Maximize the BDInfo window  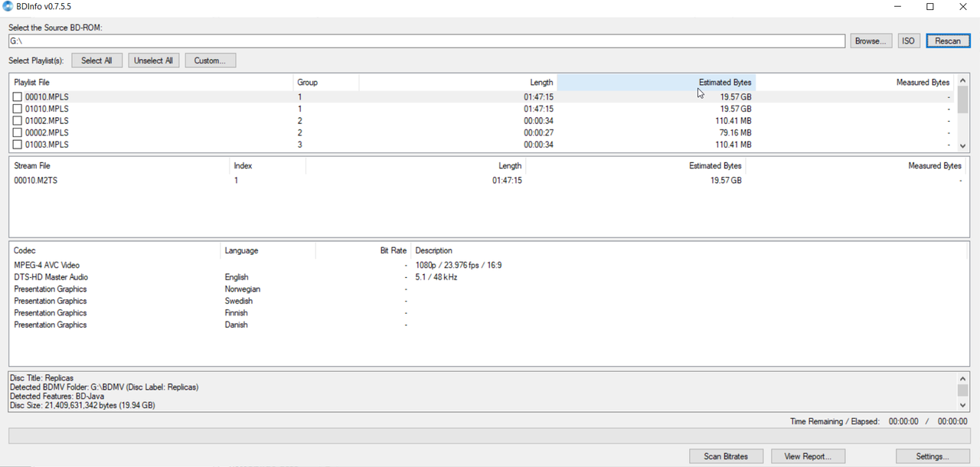pyautogui.click(x=930, y=7)
